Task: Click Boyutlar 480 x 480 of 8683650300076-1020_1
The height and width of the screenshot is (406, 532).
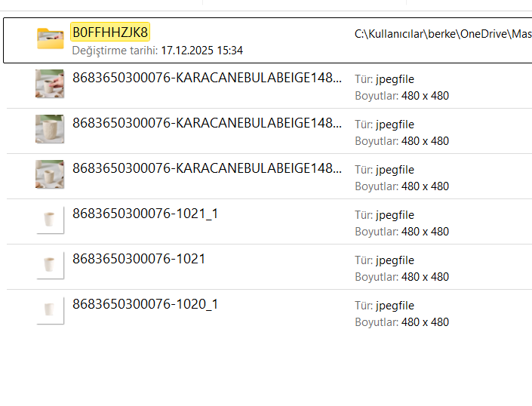Action: pyautogui.click(x=401, y=322)
